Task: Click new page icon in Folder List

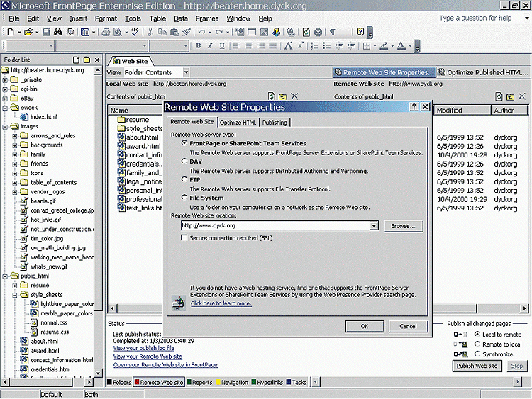Action: [x=76, y=60]
